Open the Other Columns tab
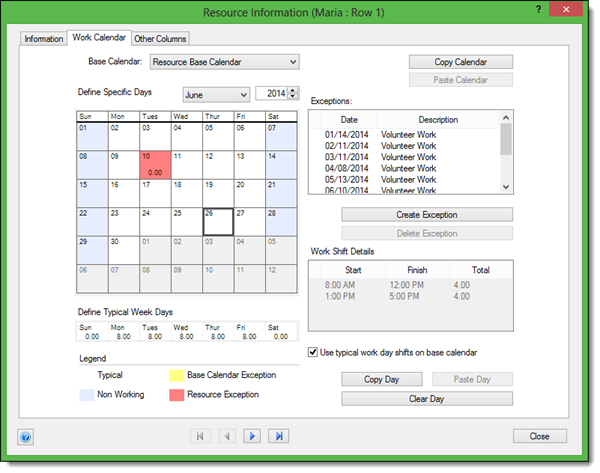Image resolution: width=600 pixels, height=473 pixels. 160,38
